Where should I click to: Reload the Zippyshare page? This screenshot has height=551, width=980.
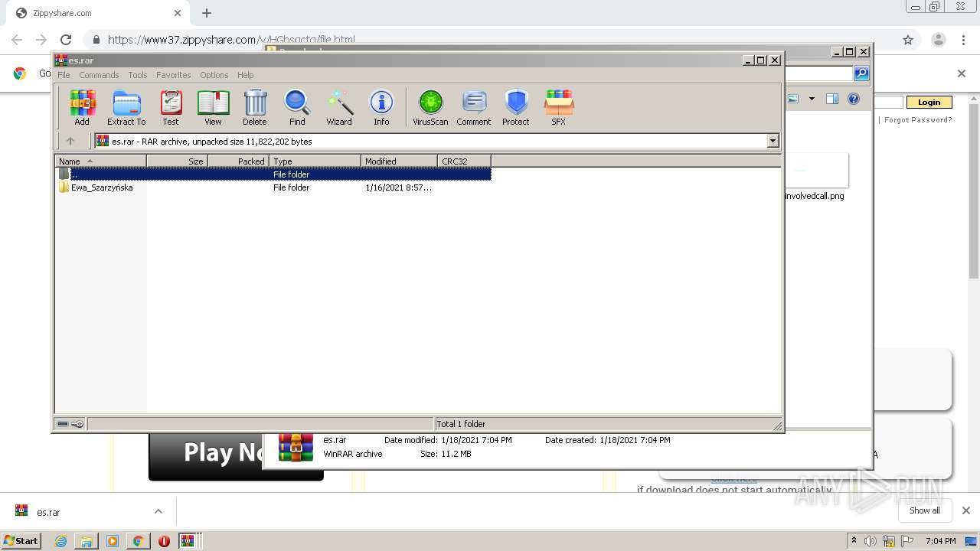coord(66,40)
